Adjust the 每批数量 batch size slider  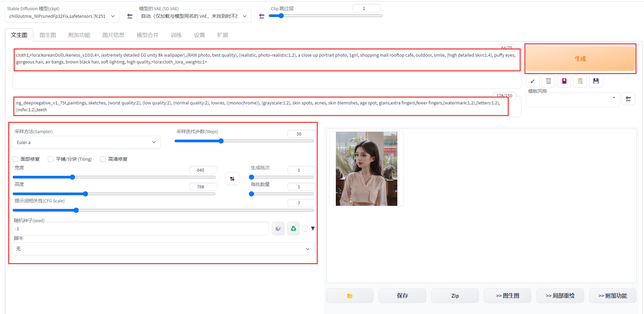click(x=281, y=194)
